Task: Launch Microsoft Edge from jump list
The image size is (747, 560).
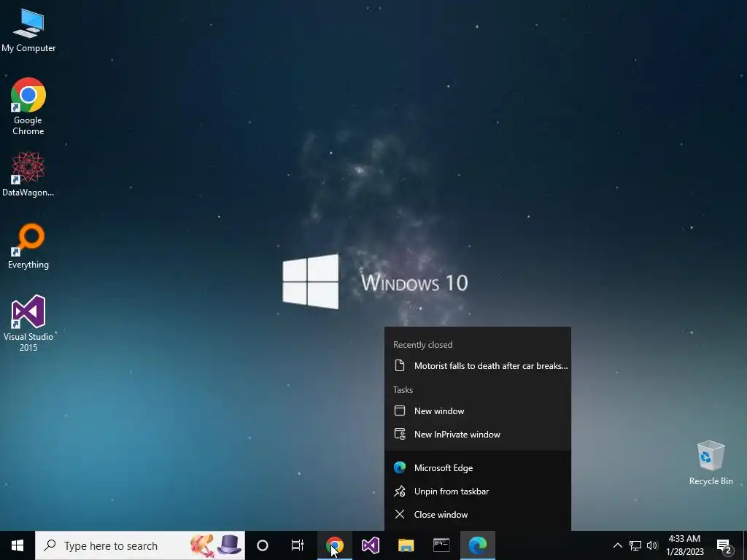Action: (x=478, y=467)
